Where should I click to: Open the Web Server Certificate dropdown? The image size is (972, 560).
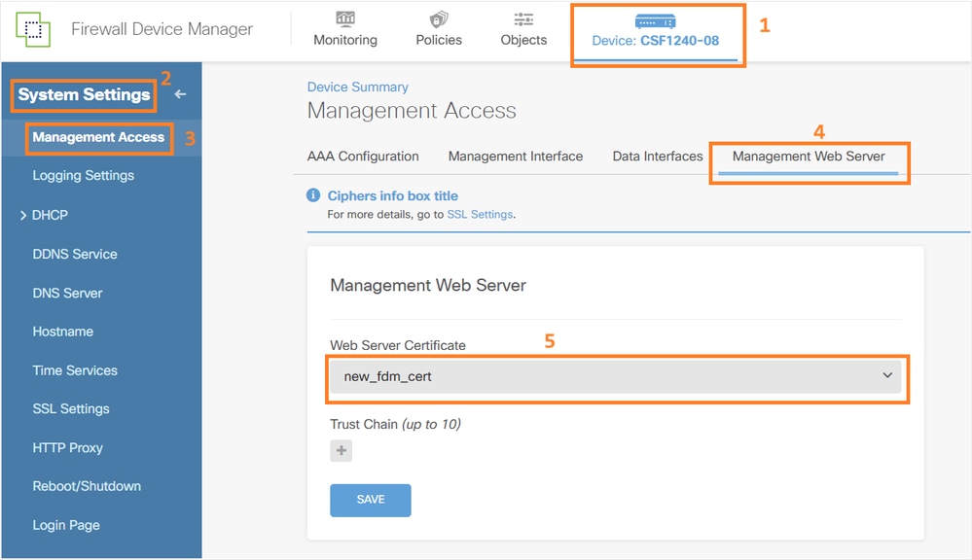(615, 376)
